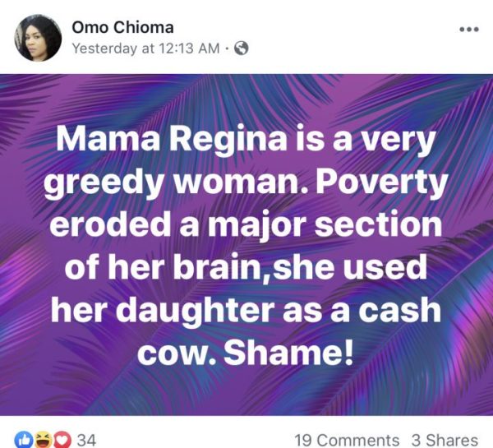Open the reactions count showing 34
Viewport: 493px width, 448px height.
(x=86, y=441)
